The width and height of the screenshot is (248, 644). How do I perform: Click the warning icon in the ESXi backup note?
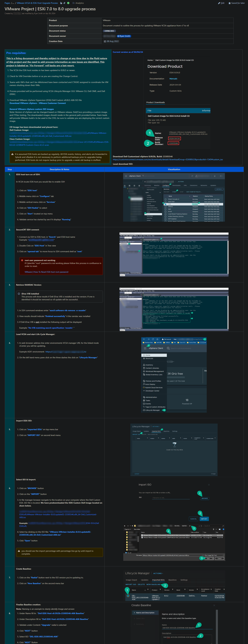13,154
